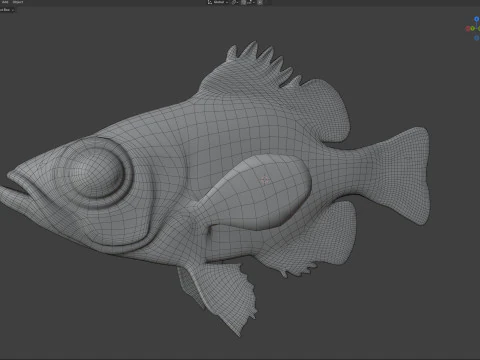Click the 3D cursor on the pectoral fin
The width and height of the screenshot is (480, 360).
tap(265, 181)
